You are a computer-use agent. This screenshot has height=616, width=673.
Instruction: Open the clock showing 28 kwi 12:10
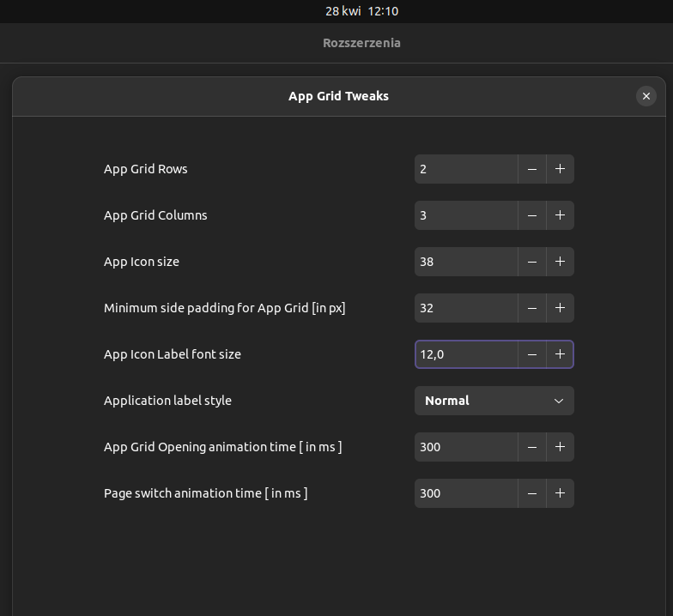tap(362, 11)
